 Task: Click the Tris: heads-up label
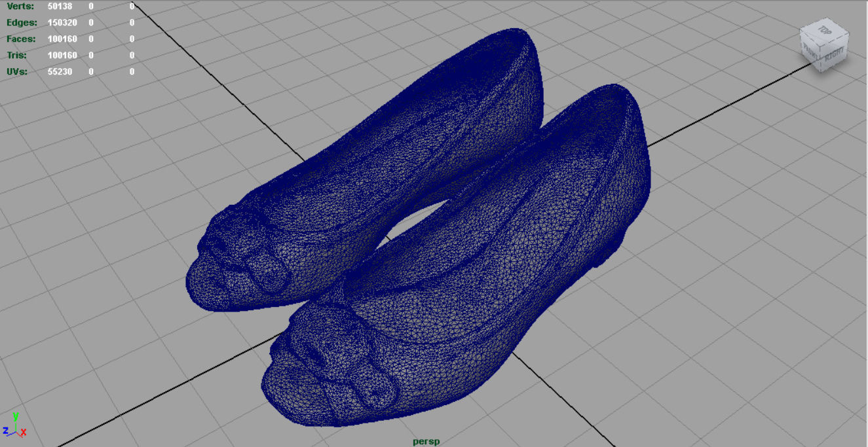16,55
